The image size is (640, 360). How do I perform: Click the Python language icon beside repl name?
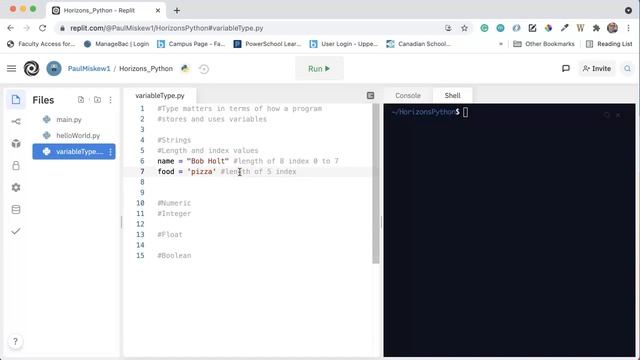point(185,69)
